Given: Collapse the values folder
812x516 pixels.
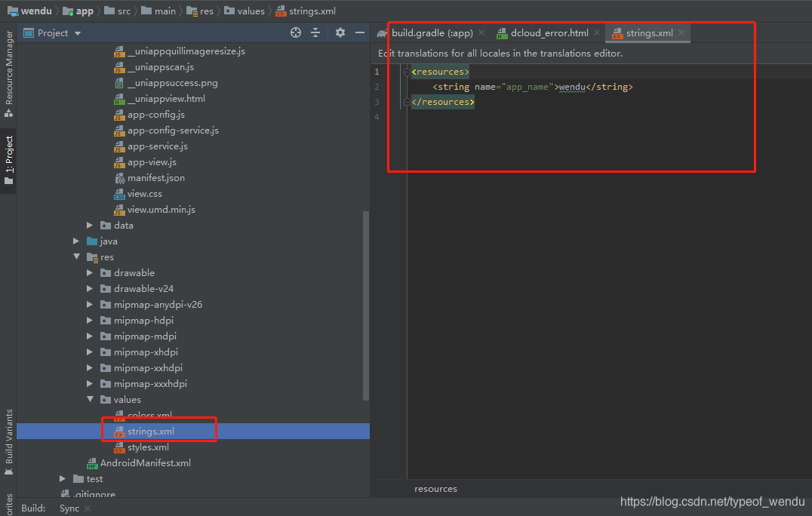Looking at the screenshot, I should click(90, 400).
